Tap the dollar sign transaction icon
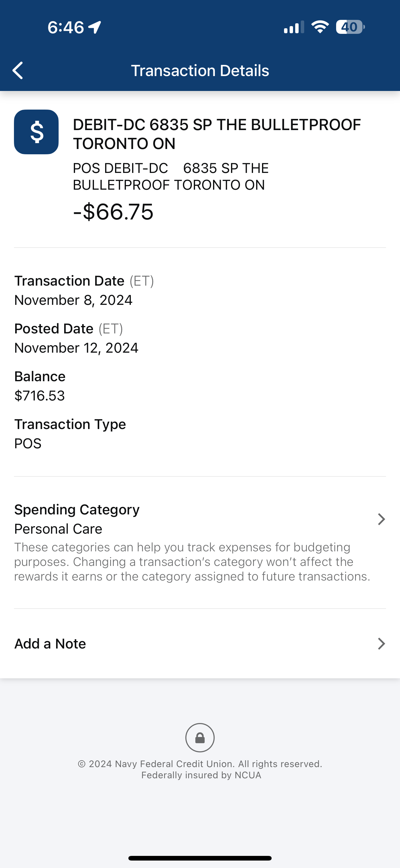Viewport: 400px width, 868px height. 36,132
